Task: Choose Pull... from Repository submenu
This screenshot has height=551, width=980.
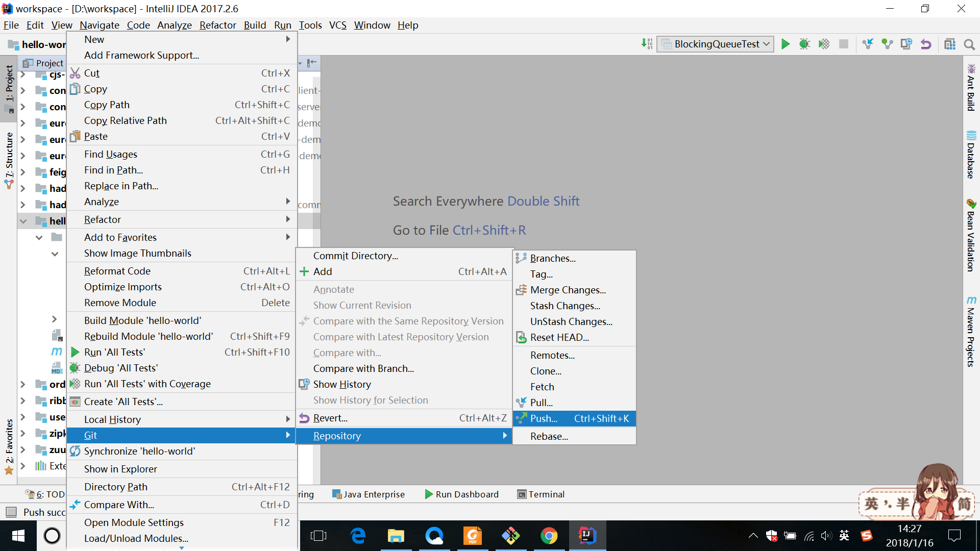Action: pos(574,403)
